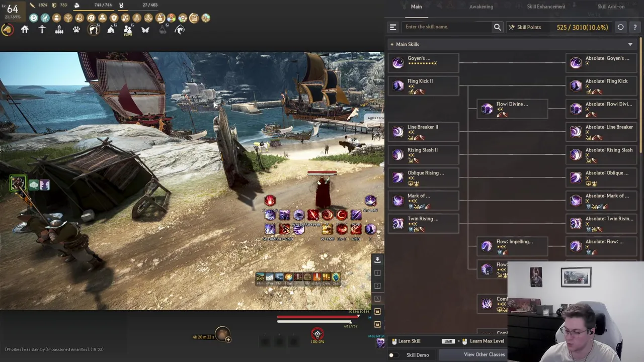
Task: Click the Absolute: Oblique entry
Action: pos(601,177)
